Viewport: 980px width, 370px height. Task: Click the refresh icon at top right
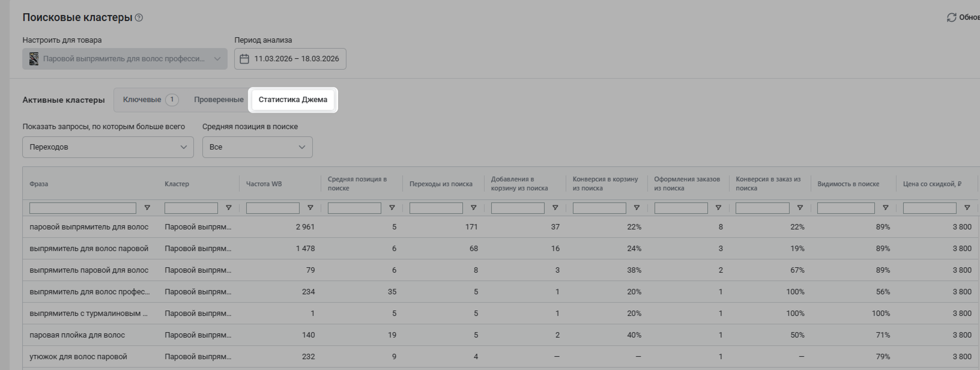pos(951,17)
